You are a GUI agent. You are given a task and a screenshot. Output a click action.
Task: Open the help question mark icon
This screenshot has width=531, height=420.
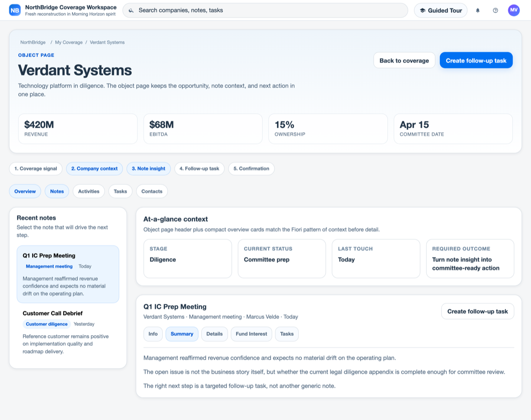495,10
